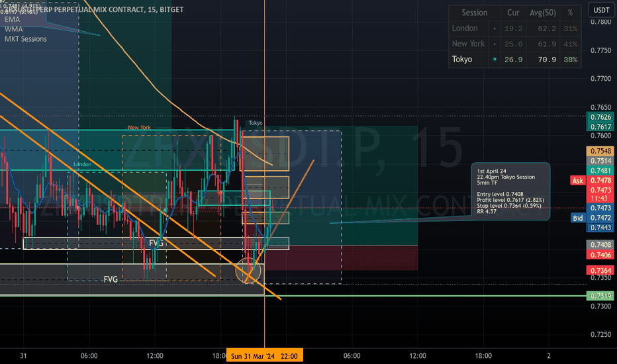Click the -FVG label on the chart
The height and width of the screenshot is (364, 617).
(110, 279)
